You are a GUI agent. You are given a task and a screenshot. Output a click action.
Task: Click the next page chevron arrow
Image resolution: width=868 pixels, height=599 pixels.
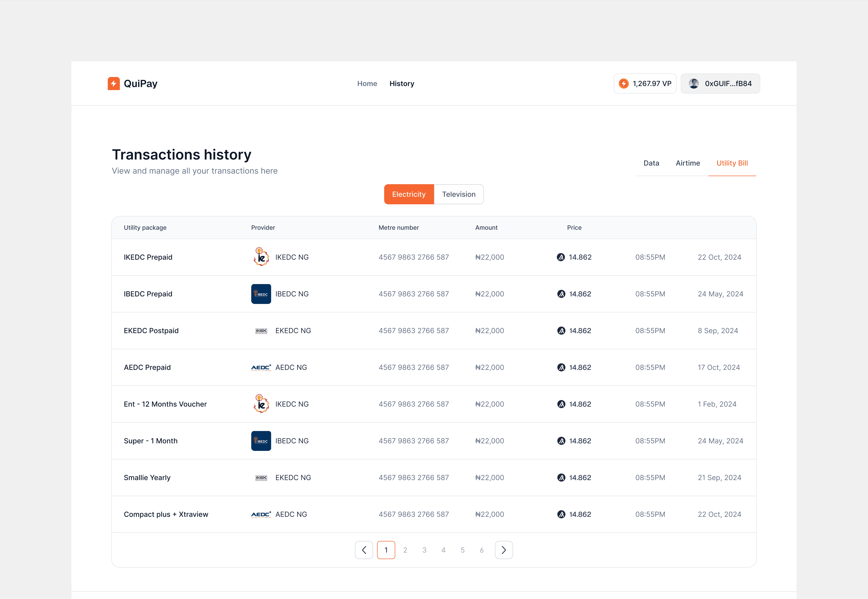pyautogui.click(x=504, y=550)
